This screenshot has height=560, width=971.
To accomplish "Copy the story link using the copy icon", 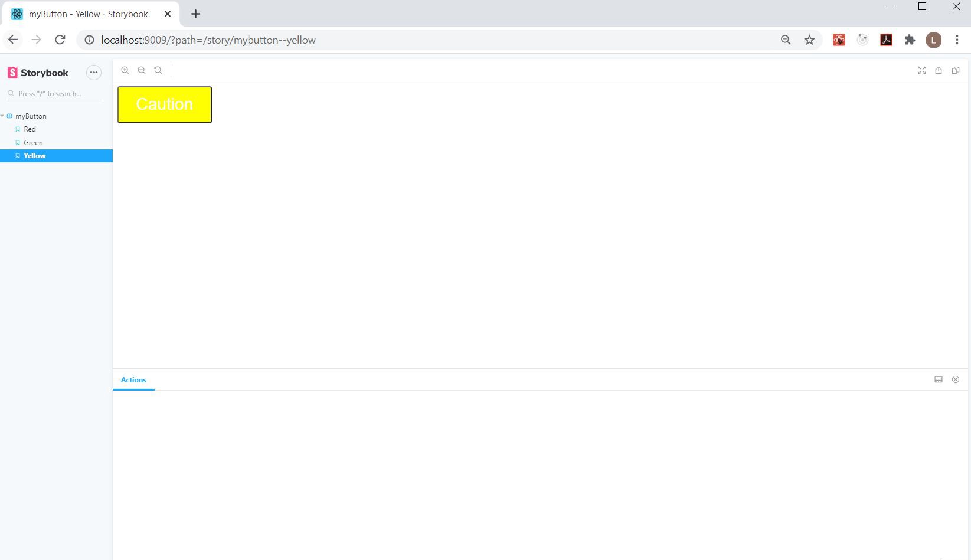I will click(x=956, y=70).
